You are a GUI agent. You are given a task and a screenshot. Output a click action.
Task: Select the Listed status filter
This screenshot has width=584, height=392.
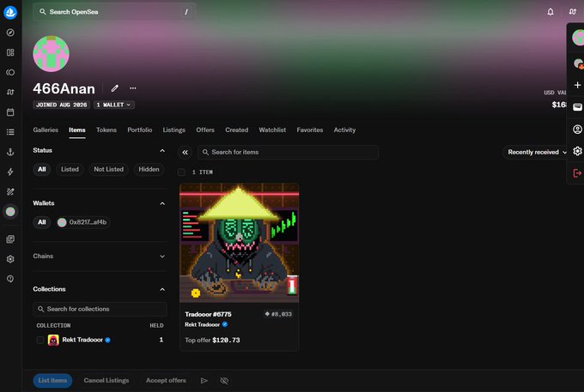click(x=70, y=169)
